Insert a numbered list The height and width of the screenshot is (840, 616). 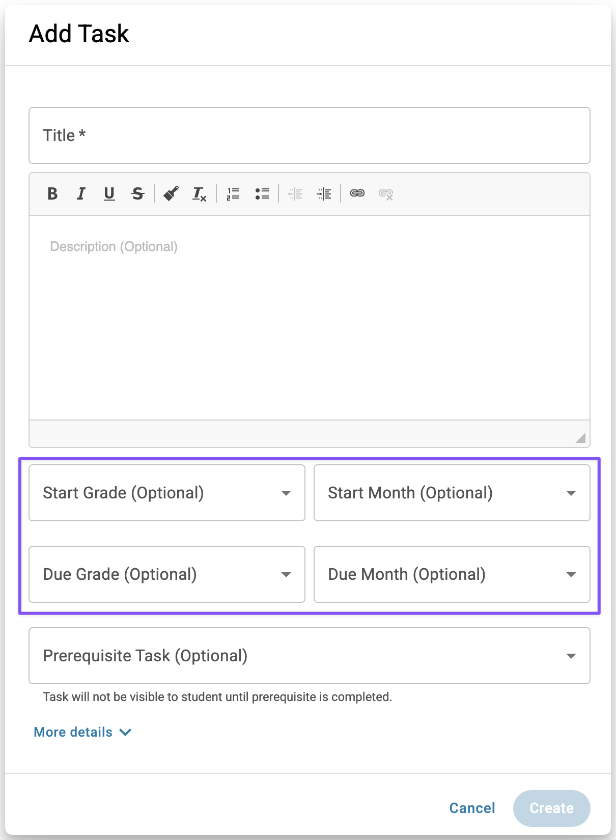click(x=233, y=194)
